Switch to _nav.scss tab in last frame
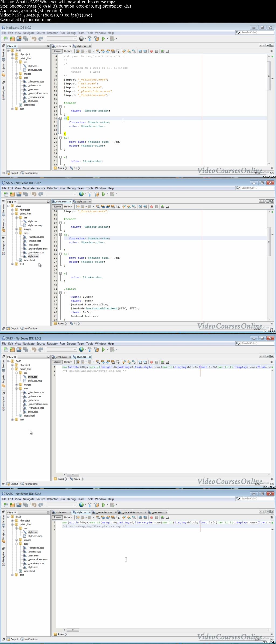This screenshot has height=644, width=276. [x=158, y=512]
